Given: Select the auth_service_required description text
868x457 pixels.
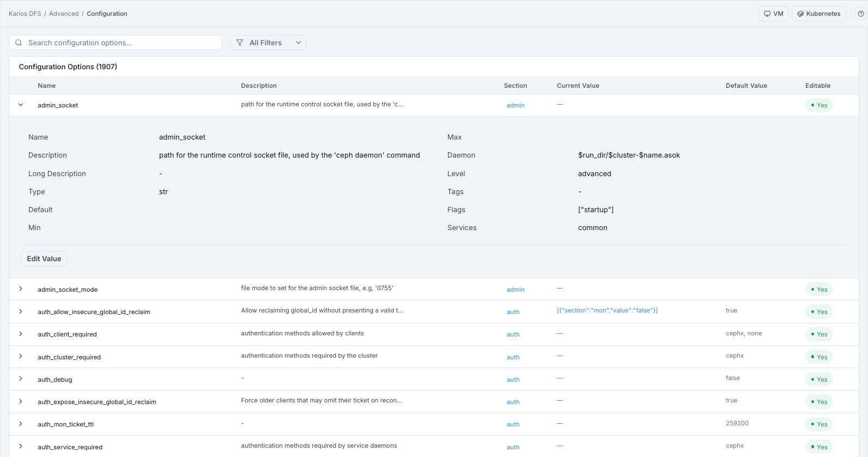Looking at the screenshot, I should click(319, 446).
